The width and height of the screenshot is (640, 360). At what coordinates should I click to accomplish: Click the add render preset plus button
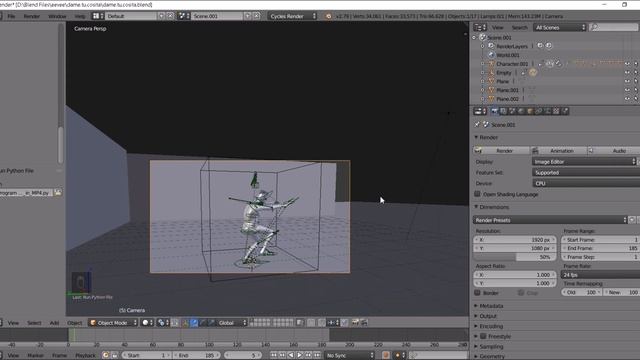click(x=632, y=220)
